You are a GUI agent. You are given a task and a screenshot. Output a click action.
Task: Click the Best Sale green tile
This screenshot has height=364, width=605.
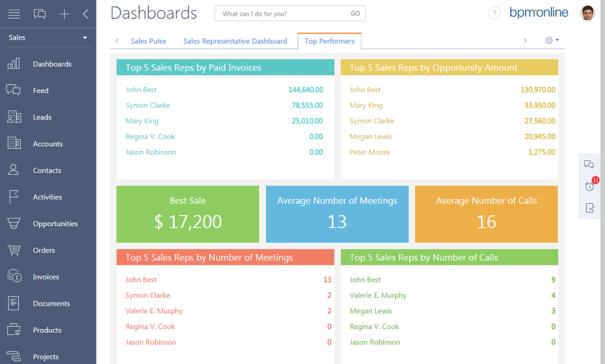click(188, 214)
